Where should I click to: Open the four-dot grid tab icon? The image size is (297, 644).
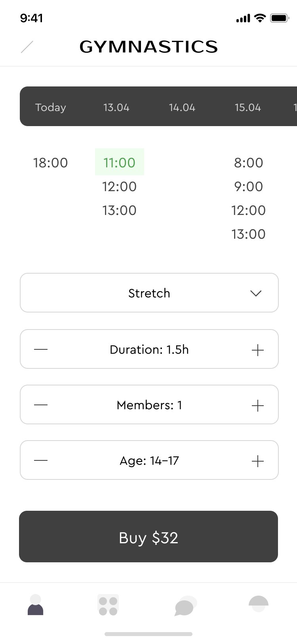pos(108,606)
